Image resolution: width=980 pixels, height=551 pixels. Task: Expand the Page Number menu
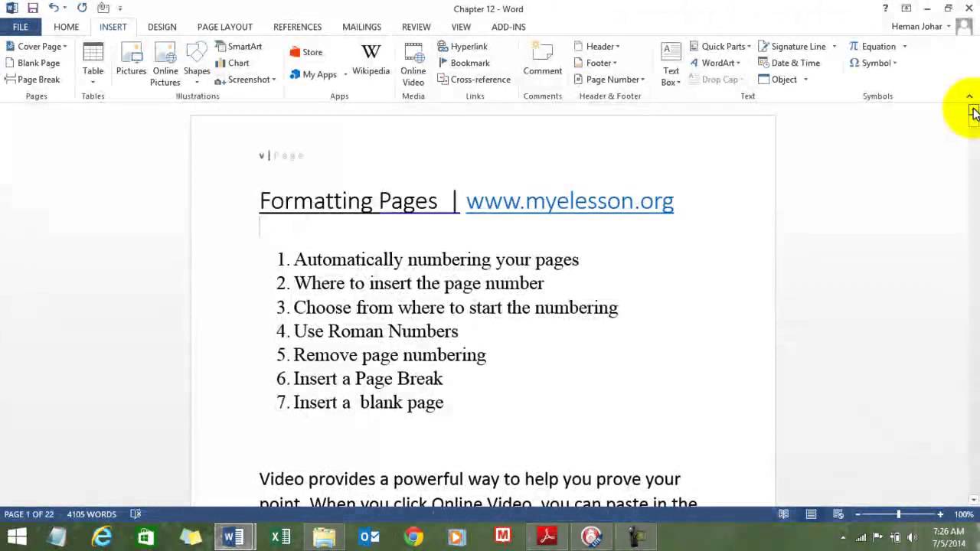pyautogui.click(x=609, y=80)
